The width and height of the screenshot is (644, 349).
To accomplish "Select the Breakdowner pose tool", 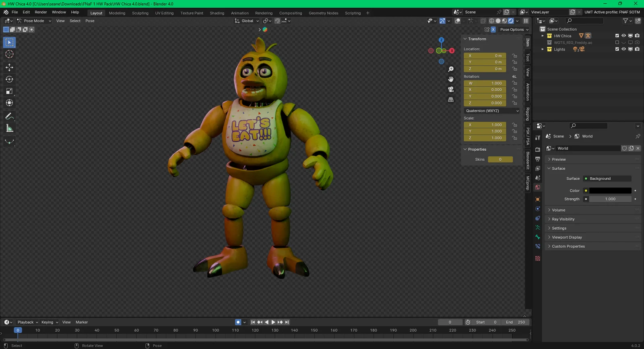I will coord(9,141).
